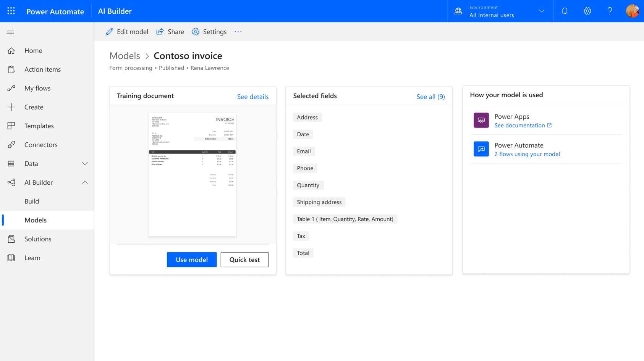Click the Solutions icon in sidebar

(x=11, y=239)
